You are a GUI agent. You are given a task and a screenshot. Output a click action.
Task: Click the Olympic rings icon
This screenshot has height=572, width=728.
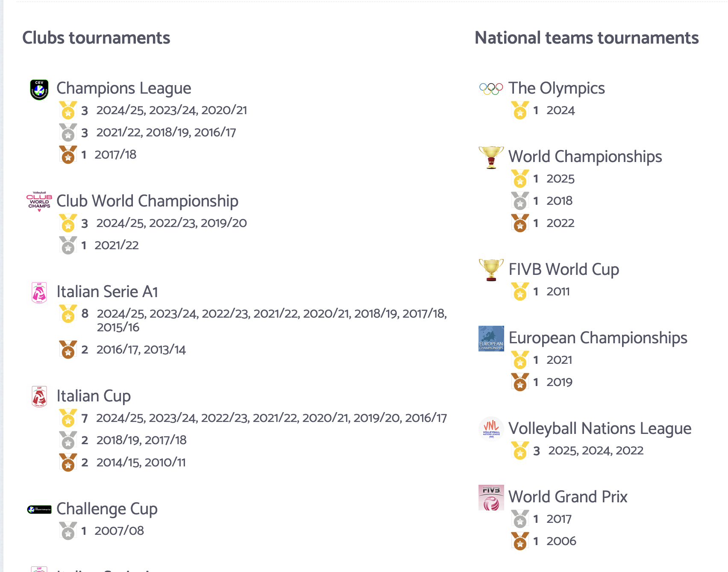coord(491,88)
